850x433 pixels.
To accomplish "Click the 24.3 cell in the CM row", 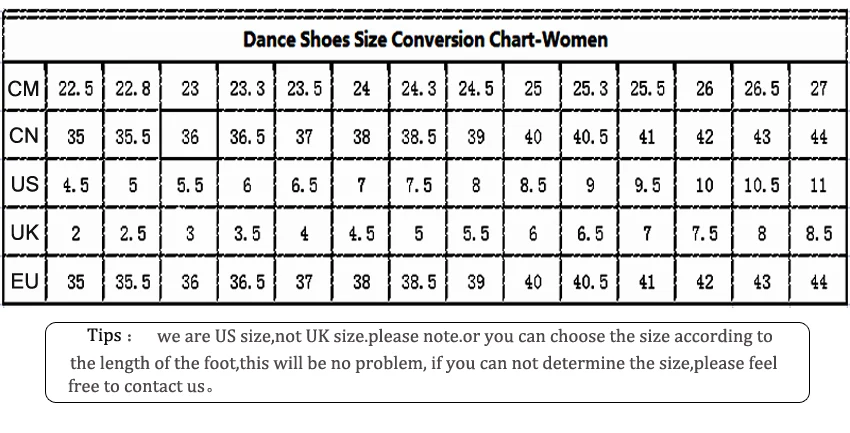I will point(418,89).
